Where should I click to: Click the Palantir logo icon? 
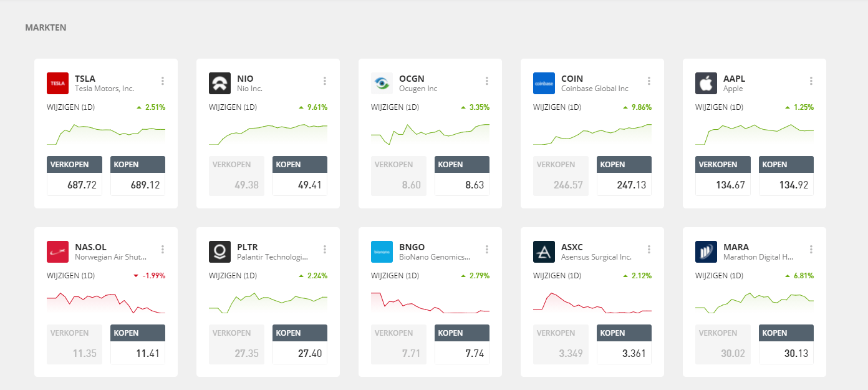(x=220, y=252)
